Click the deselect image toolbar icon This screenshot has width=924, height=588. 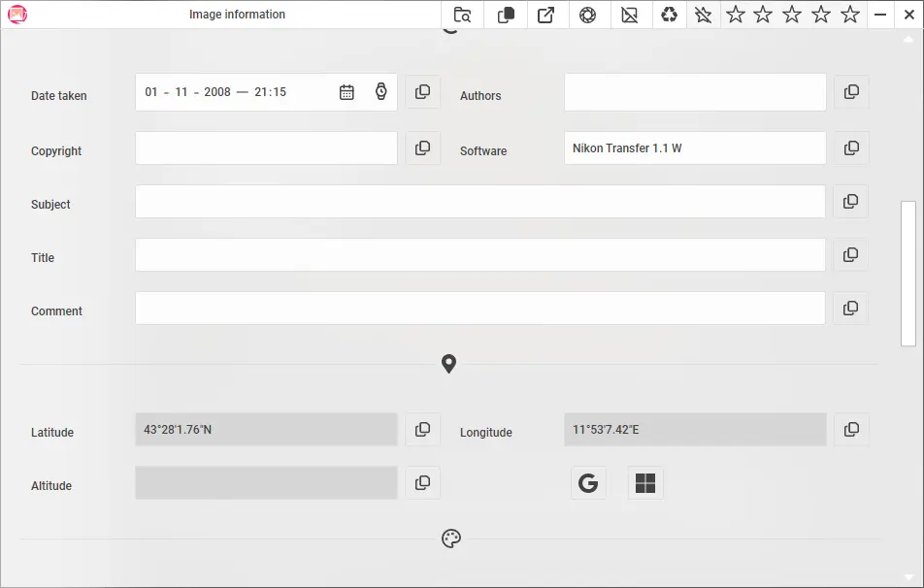(630, 15)
